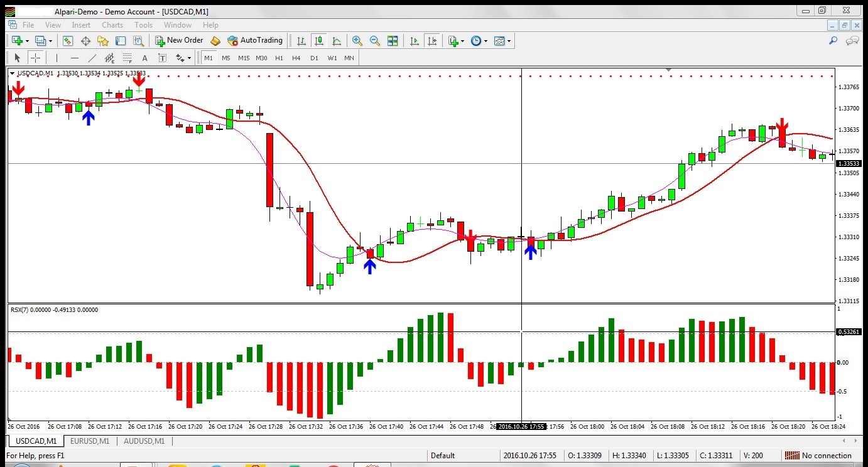Image resolution: width=868 pixels, height=467 pixels.
Task: Expand the Periods dropdown arrow
Action: [486, 41]
